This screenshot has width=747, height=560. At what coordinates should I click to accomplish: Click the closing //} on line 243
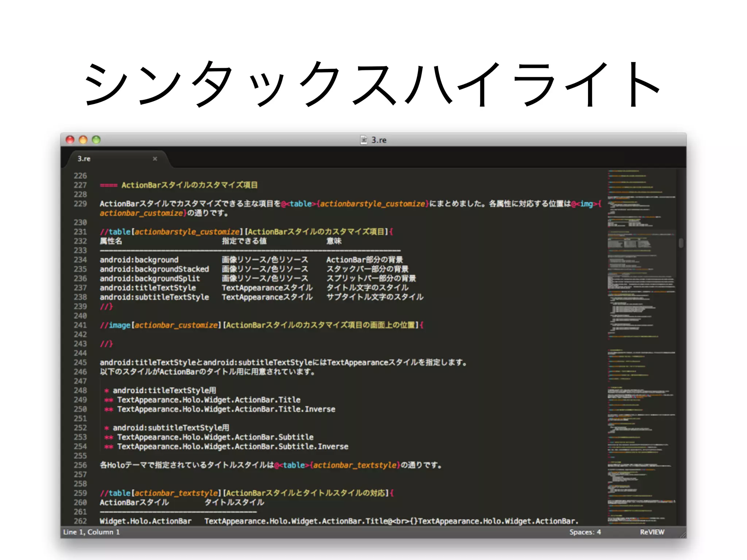[x=106, y=344]
